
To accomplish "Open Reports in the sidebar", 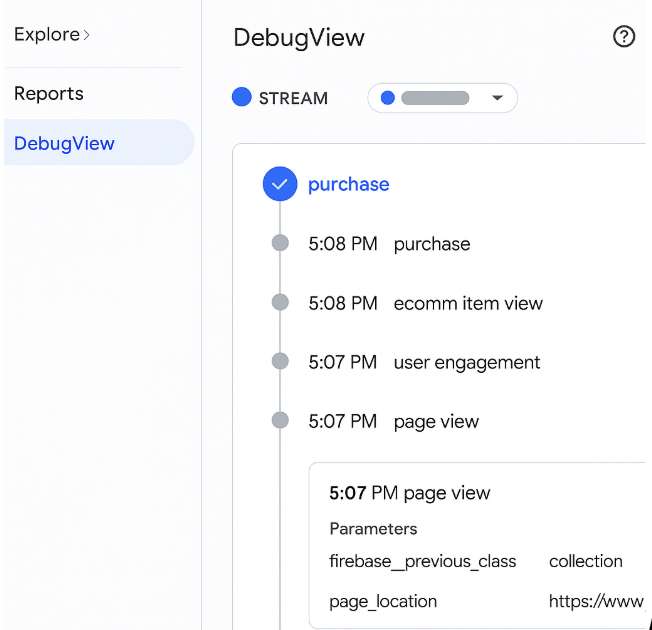I will 49,94.
